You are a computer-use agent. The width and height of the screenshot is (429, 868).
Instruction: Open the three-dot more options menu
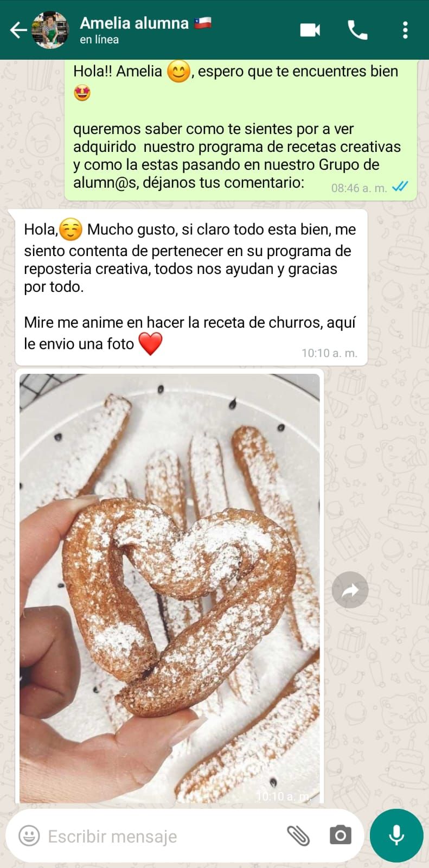pos(405,30)
